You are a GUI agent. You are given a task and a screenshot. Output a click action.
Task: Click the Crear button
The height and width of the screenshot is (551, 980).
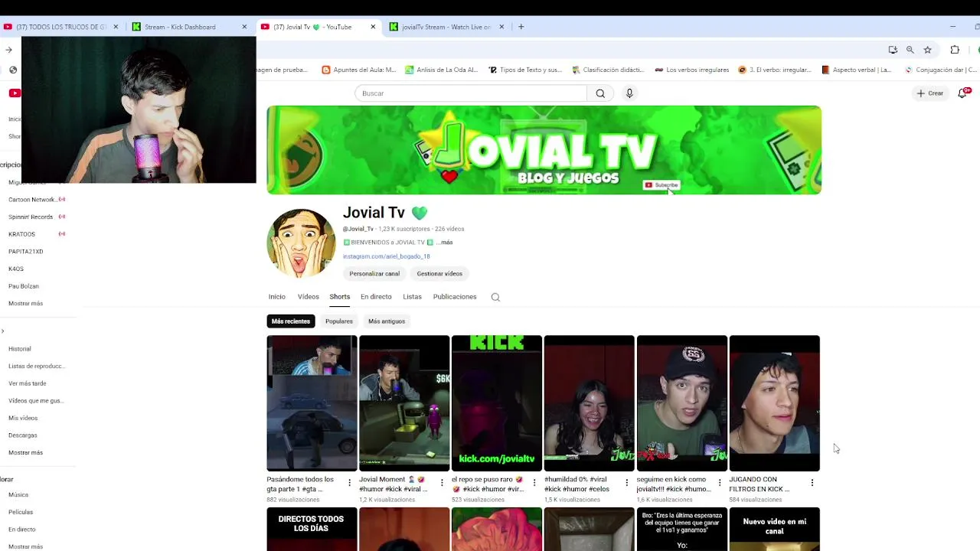click(x=930, y=93)
